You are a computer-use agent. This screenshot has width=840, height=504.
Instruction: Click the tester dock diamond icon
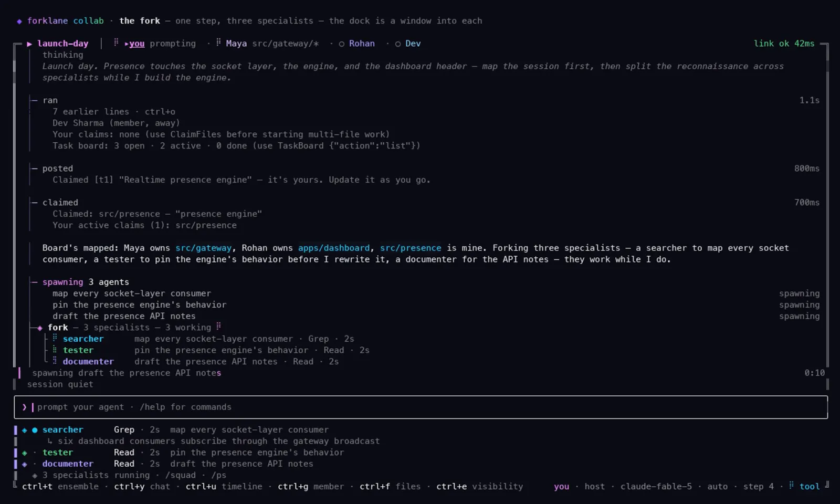[24, 453]
